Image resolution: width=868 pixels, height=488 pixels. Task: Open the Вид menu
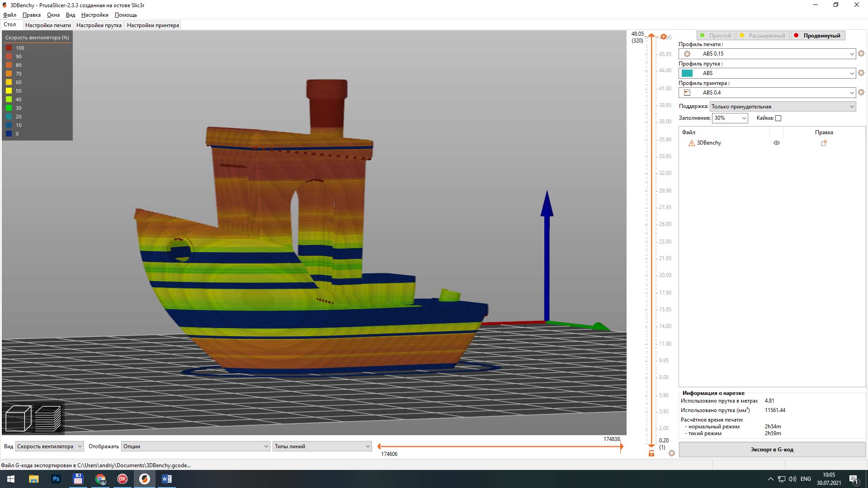pos(71,15)
